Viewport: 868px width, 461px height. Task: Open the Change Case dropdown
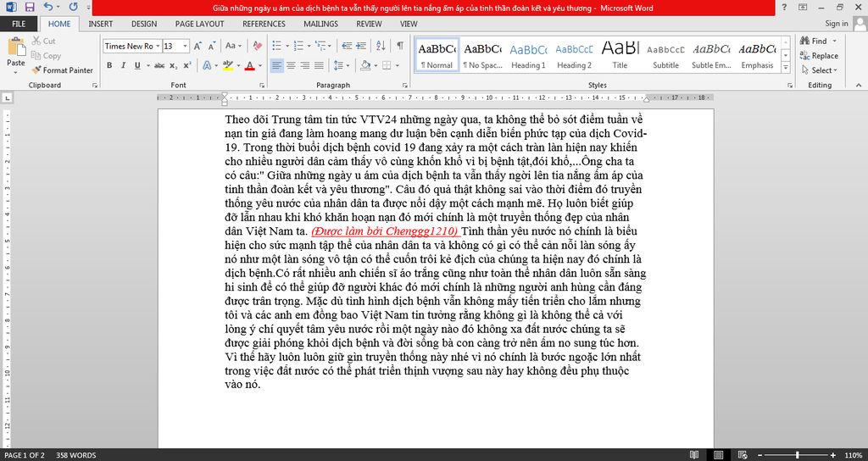[x=233, y=46]
